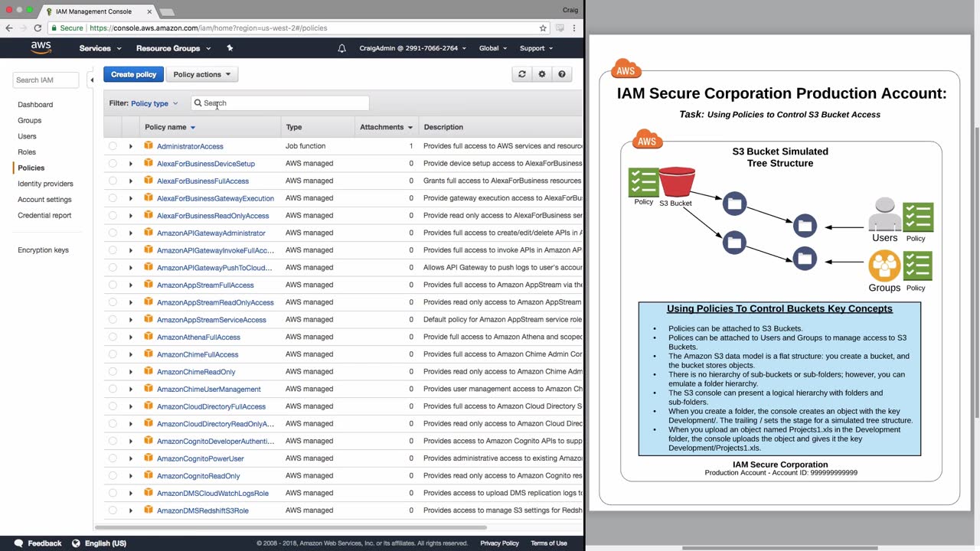The width and height of the screenshot is (980, 551).
Task: Select the AmazonAthenaFullAccess radio button
Action: pos(113,337)
